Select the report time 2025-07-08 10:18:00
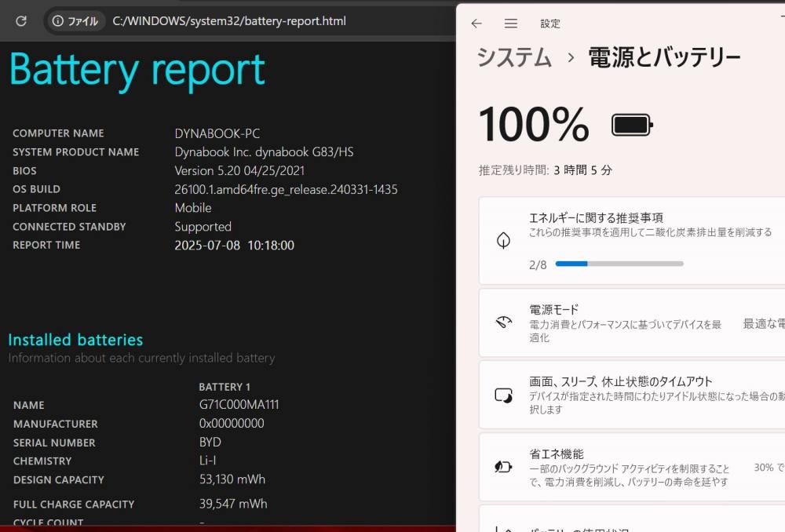This screenshot has width=785, height=532. click(x=234, y=246)
